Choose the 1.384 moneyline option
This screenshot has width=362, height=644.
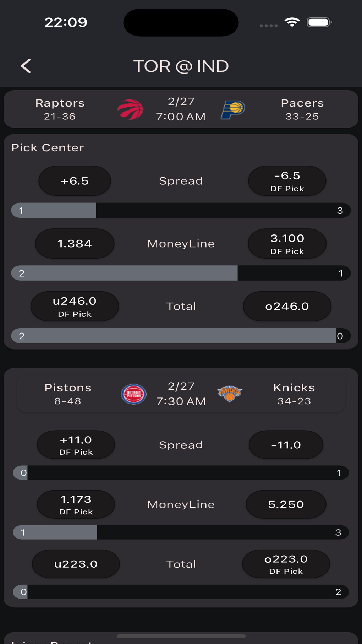(75, 244)
